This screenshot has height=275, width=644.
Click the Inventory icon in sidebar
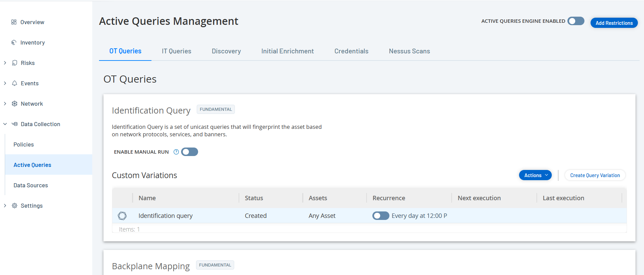[x=14, y=42]
